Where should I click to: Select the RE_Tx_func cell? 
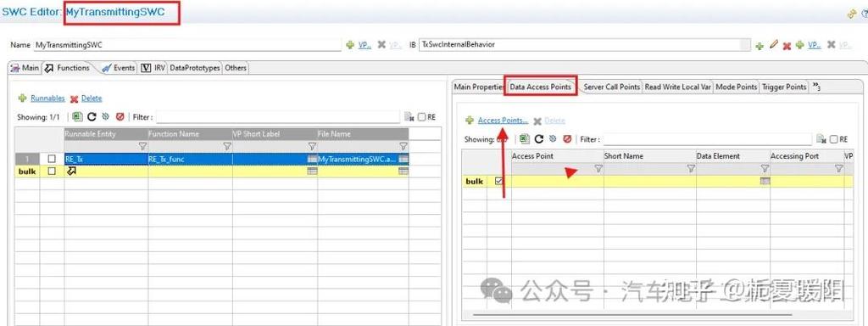[190, 159]
